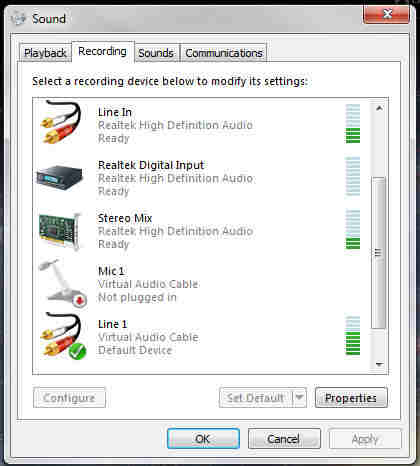Select the Line In RCA cable icon
This screenshot has width=420, height=466.
61,122
